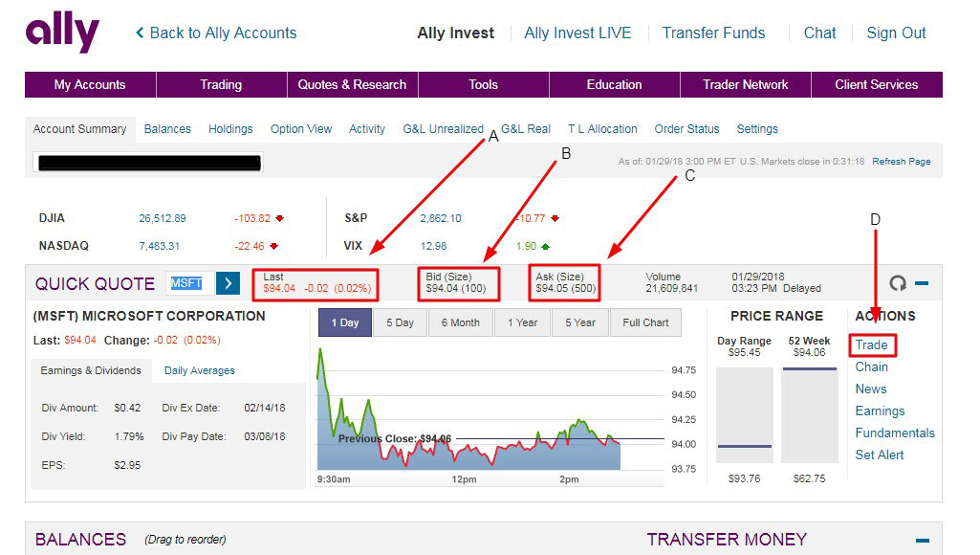The image size is (980, 555).
Task: Select the 1 Year chart range
Action: (522, 322)
